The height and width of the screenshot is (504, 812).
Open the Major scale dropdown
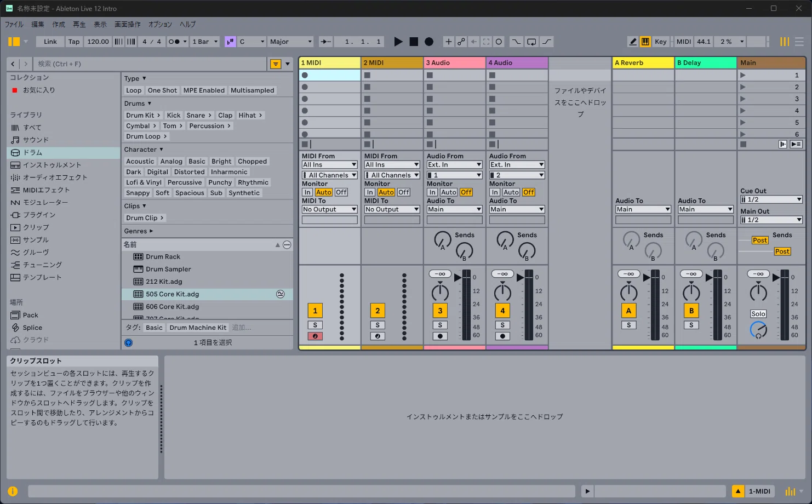290,42
